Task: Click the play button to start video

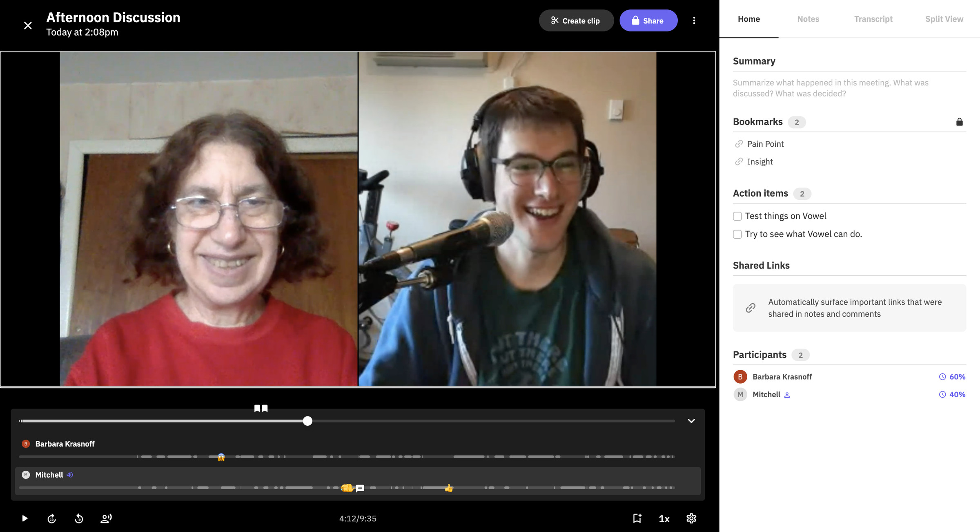Action: [24, 518]
